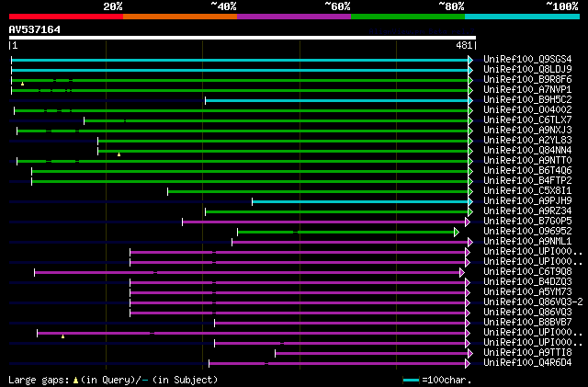Select the white AV537164 query bar

tap(243, 38)
